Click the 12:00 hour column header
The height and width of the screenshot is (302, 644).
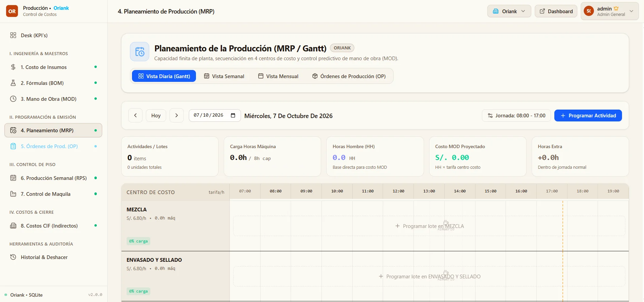(x=398, y=191)
